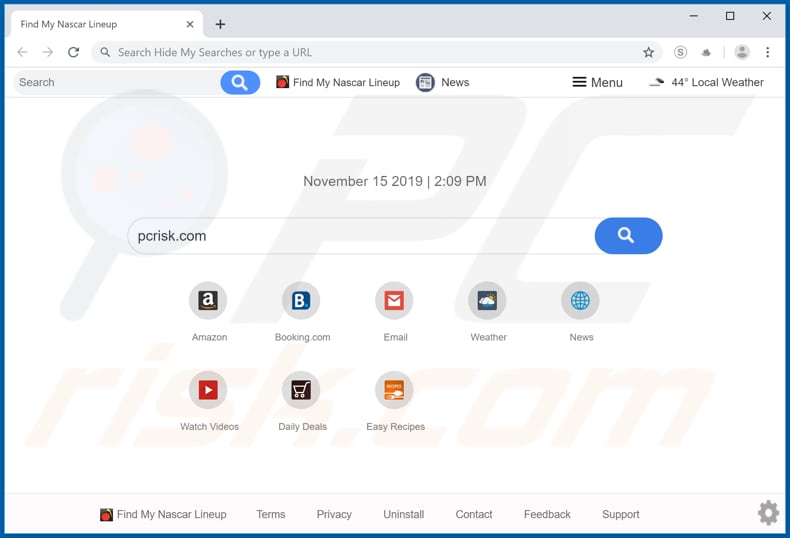
Task: Click the Daily Deals label text
Action: (302, 427)
